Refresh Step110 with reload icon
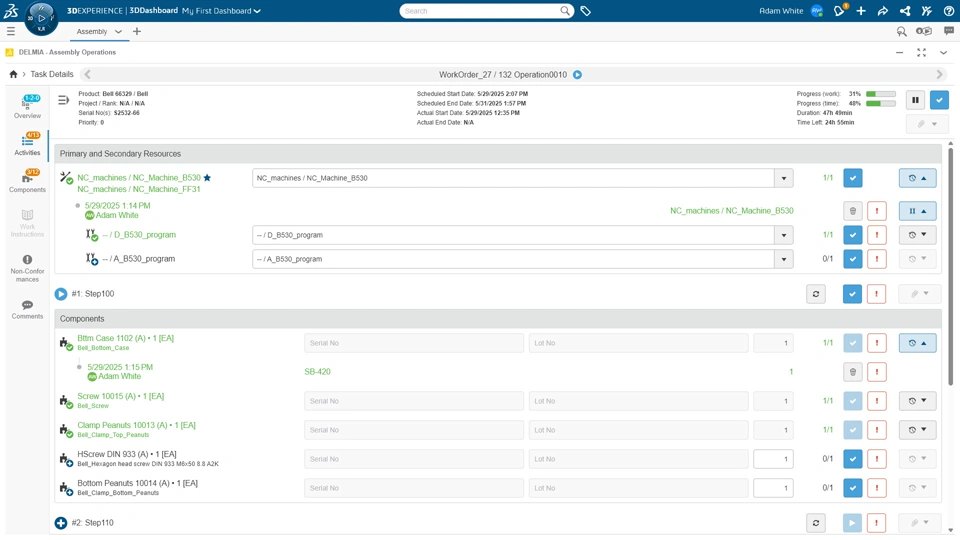Viewport: 960px width, 540px height. [816, 523]
